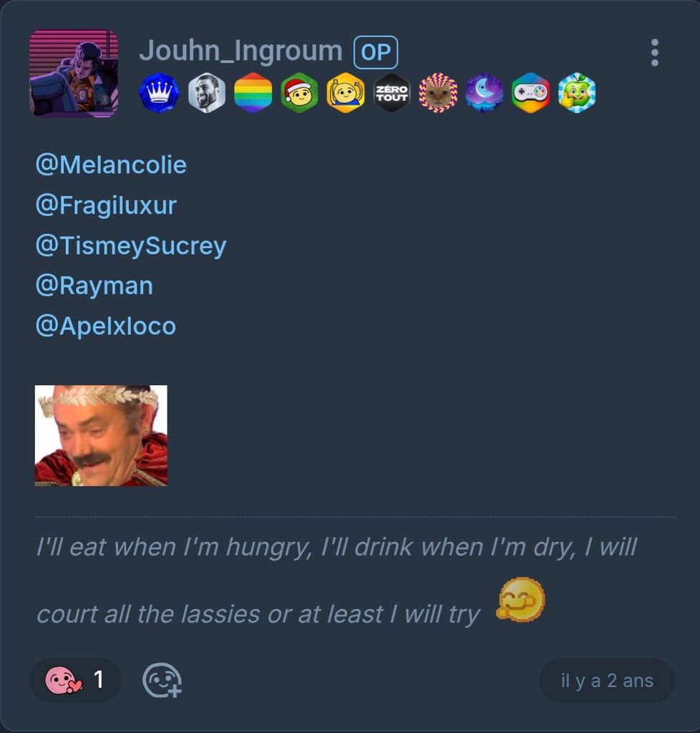Click the laughing man sticker image
700x733 pixels.
point(101,435)
